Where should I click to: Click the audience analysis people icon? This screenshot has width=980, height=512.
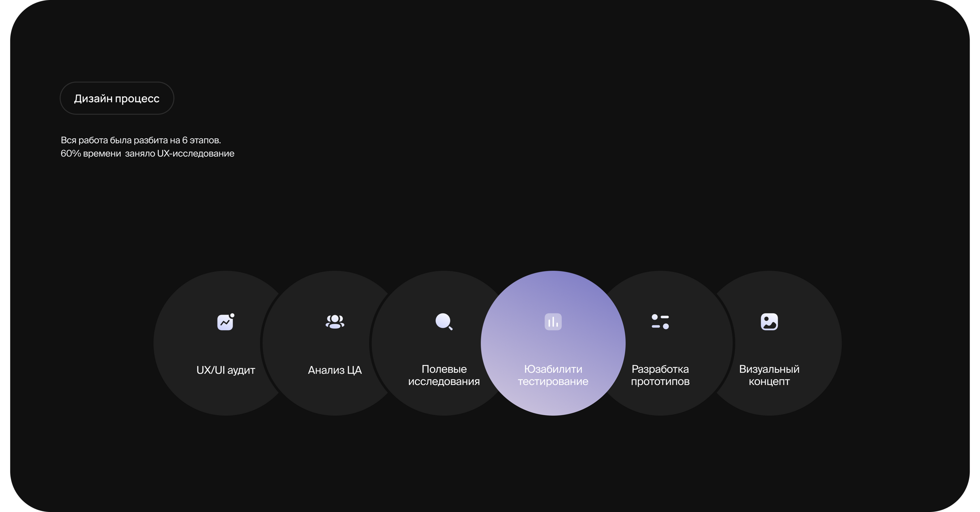pos(335,322)
